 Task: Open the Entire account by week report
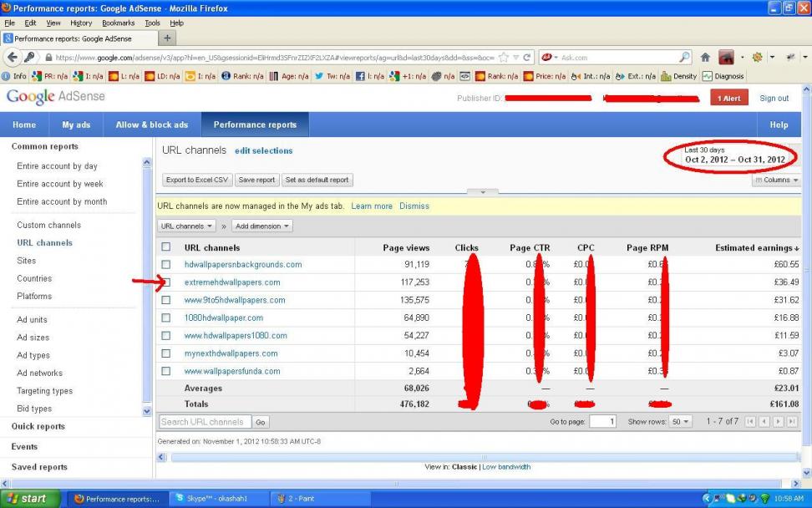[x=60, y=184]
